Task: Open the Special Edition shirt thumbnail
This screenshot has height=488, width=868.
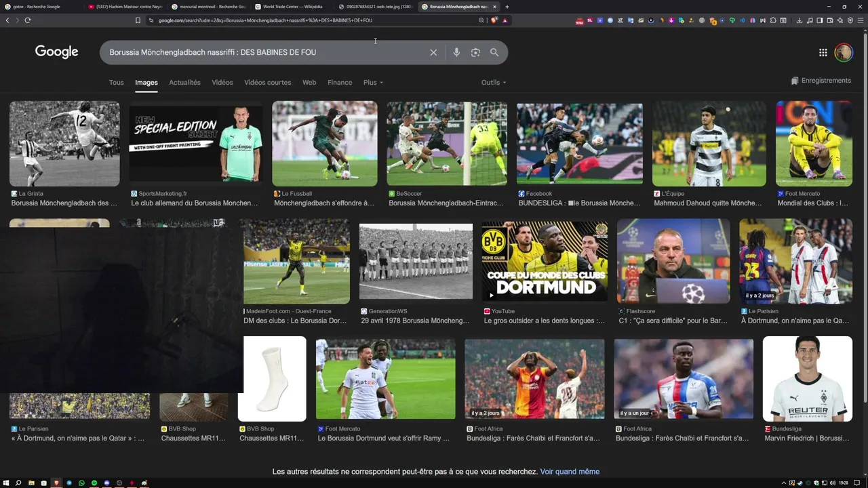Action: [x=196, y=144]
